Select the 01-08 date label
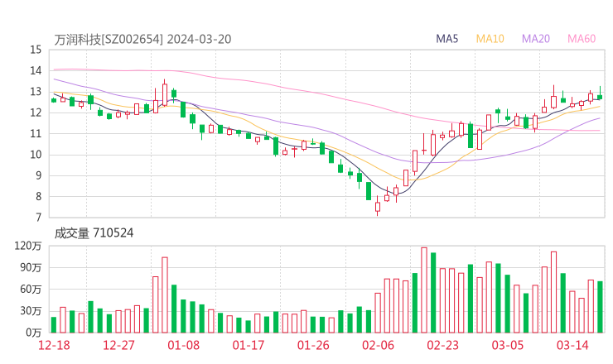The image size is (613, 364). [x=183, y=345]
